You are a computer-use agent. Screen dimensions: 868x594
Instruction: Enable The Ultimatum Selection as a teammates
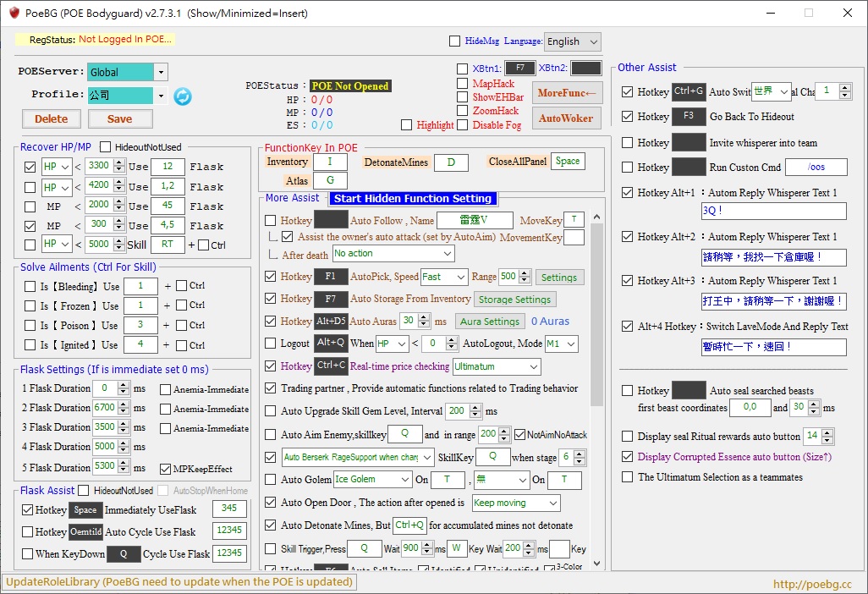(x=627, y=476)
